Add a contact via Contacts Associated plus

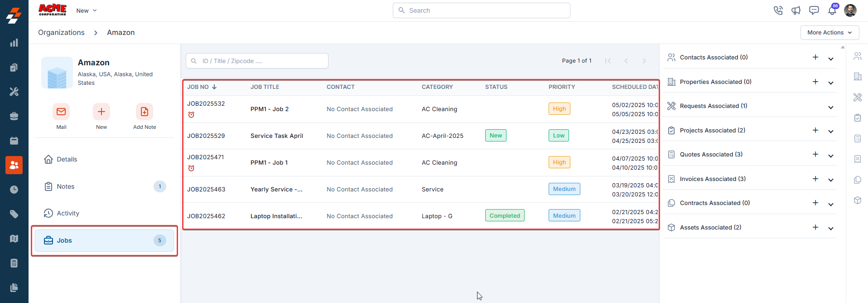coord(815,57)
